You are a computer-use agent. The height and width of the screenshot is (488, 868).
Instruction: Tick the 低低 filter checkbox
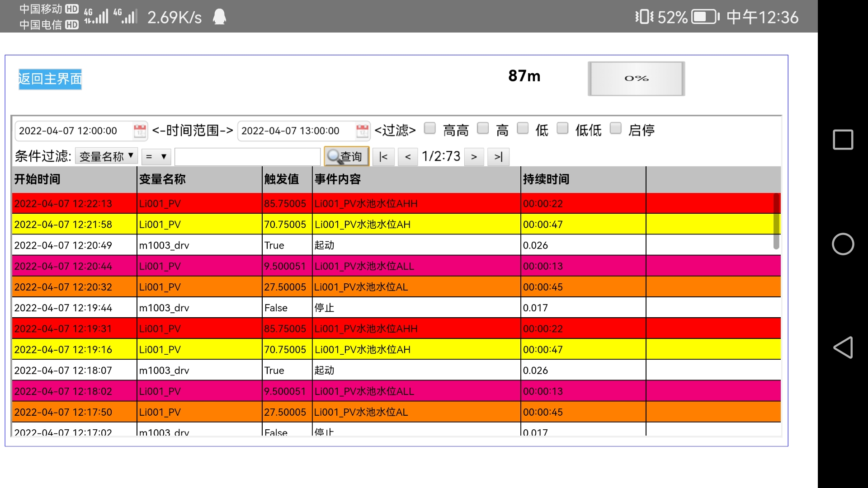(x=562, y=129)
